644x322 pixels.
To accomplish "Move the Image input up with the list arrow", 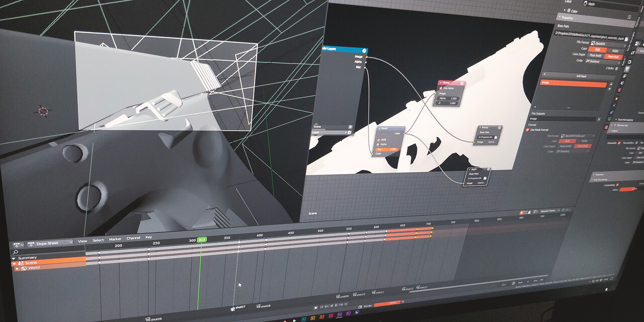I will tap(611, 84).
